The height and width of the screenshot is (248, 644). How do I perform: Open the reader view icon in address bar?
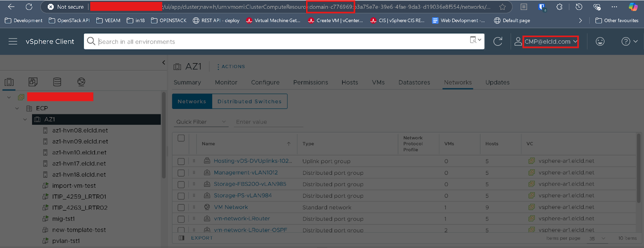coord(524,7)
